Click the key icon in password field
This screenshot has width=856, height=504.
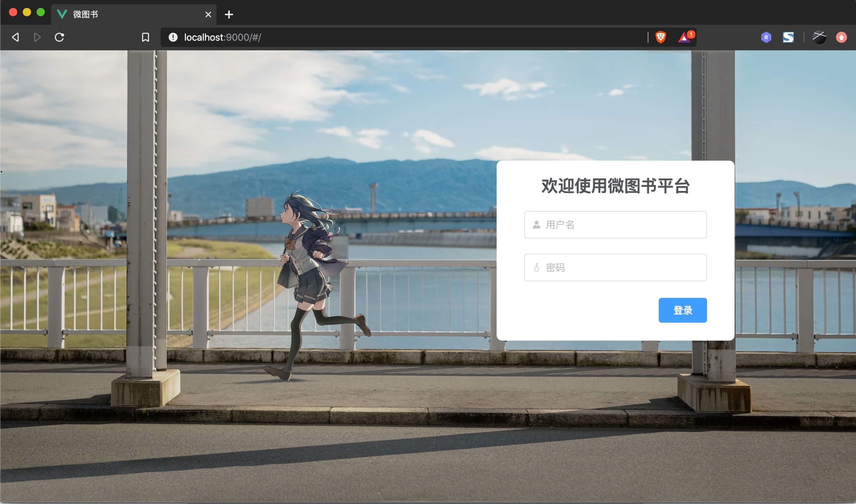[536, 268]
